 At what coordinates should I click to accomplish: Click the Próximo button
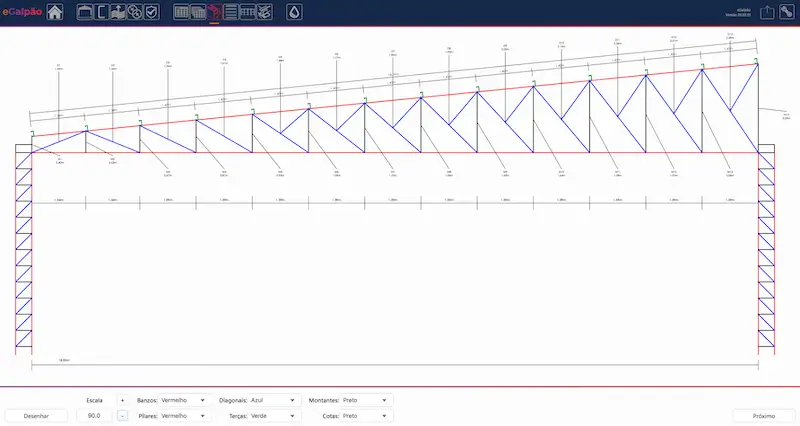763,415
